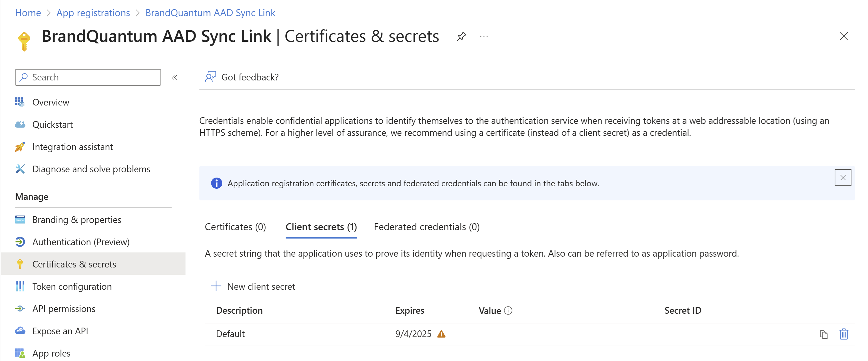
Task: Dismiss the information banner
Action: click(843, 178)
